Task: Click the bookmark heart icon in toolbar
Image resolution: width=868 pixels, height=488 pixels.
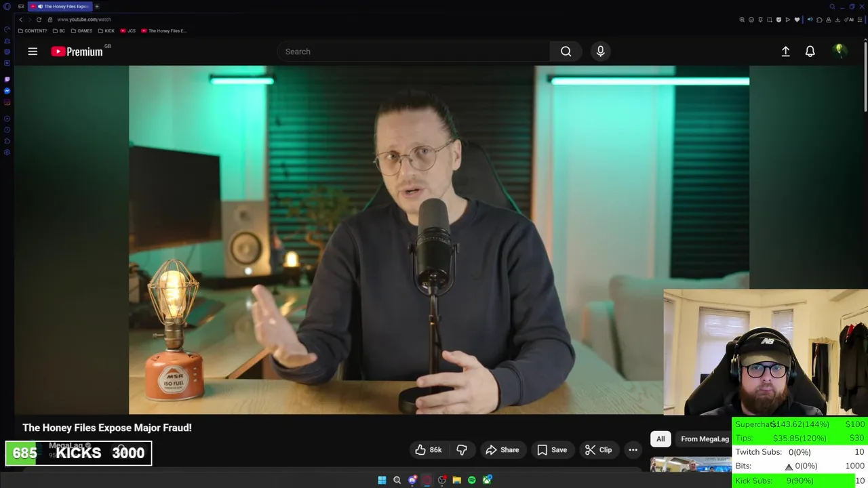Action: (797, 20)
